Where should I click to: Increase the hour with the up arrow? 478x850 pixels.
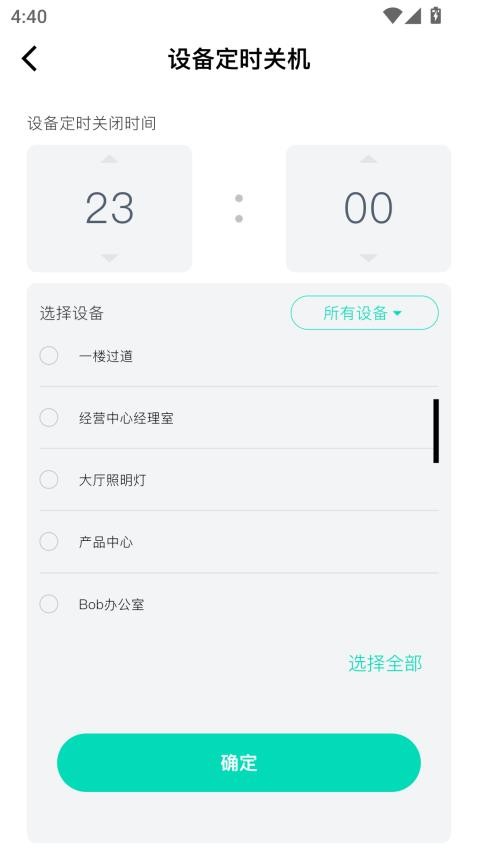tap(109, 159)
